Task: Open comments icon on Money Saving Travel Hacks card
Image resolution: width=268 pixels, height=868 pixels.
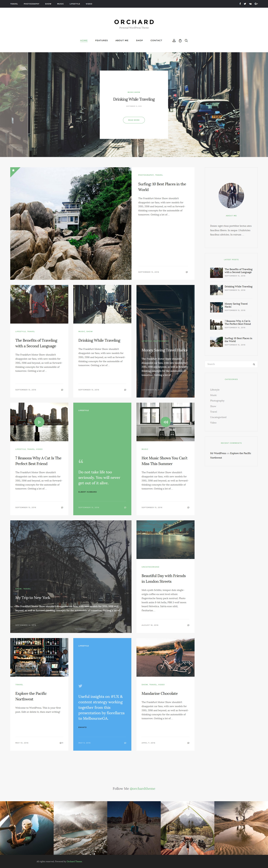Action: (188, 389)
